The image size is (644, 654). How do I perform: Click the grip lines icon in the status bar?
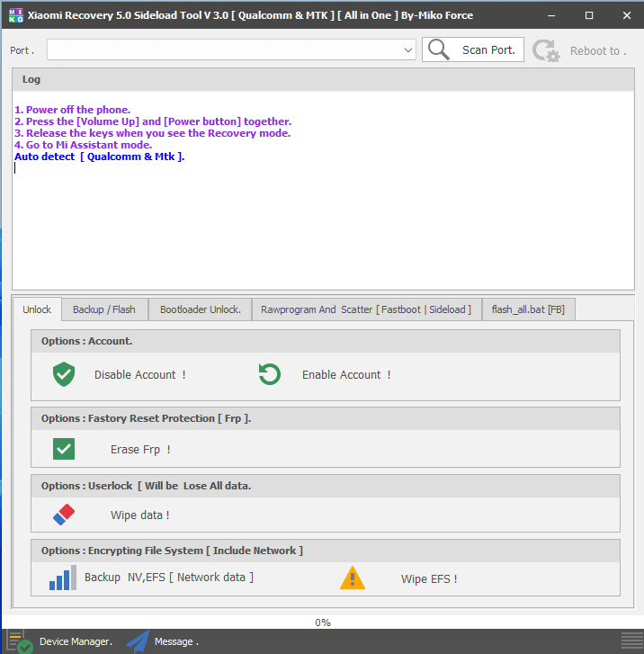(632, 641)
